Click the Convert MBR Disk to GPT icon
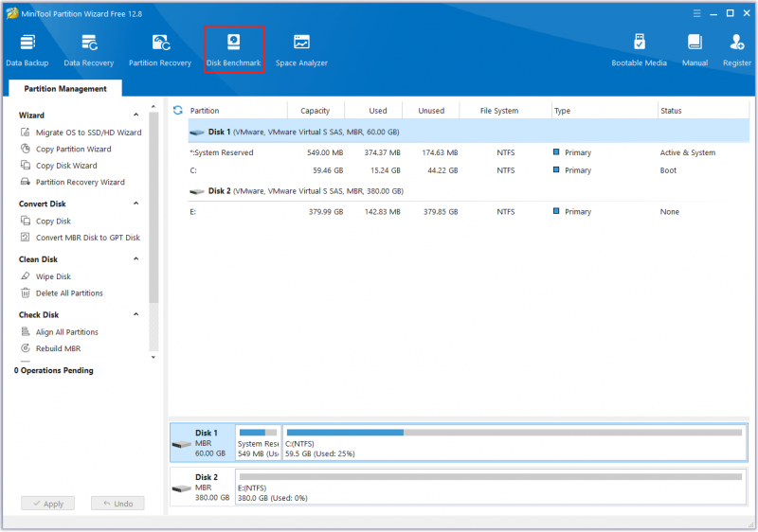 point(26,237)
